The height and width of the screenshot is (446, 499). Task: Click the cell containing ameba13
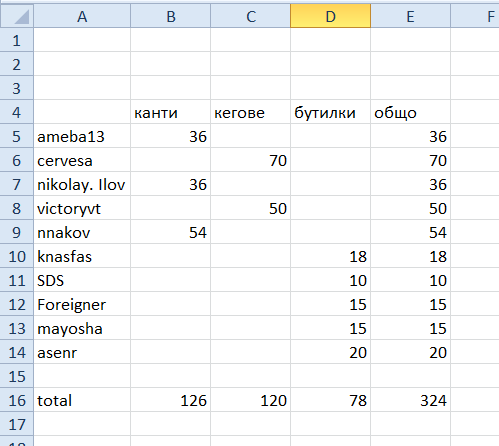[82, 136]
